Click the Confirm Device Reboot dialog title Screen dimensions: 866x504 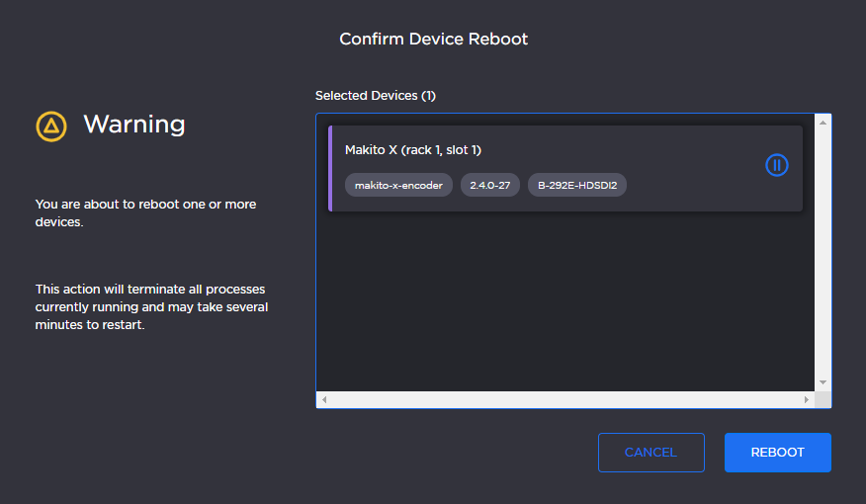coord(433,40)
